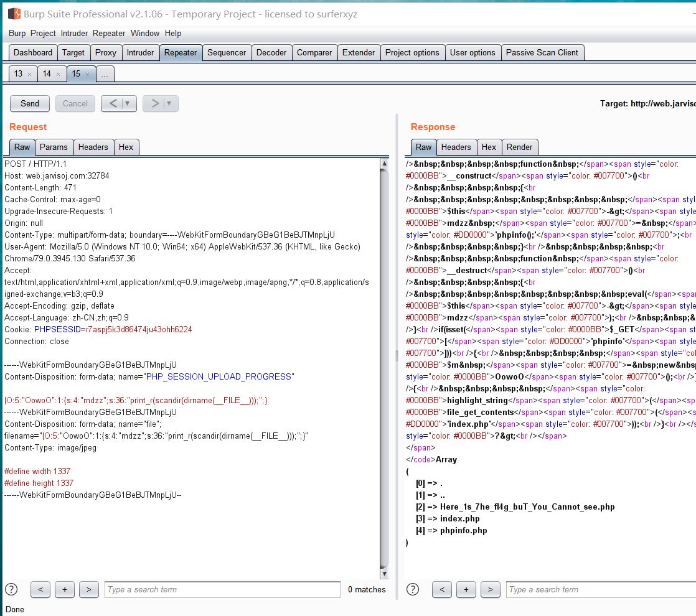The width and height of the screenshot is (696, 616).
Task: Click '#define width 1337' line
Action: (37, 471)
